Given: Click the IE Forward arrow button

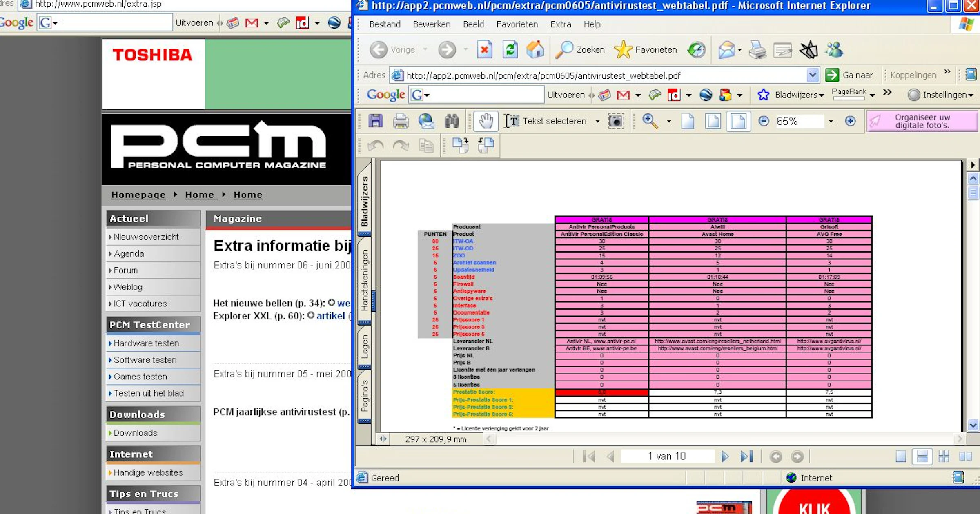Looking at the screenshot, I should tap(447, 50).
